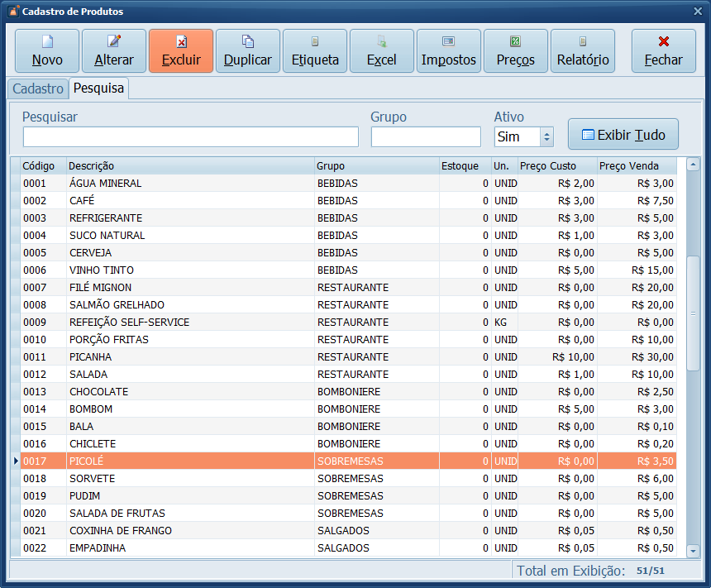Click the Exibir Tudo button
This screenshot has height=588, width=711.
623,135
